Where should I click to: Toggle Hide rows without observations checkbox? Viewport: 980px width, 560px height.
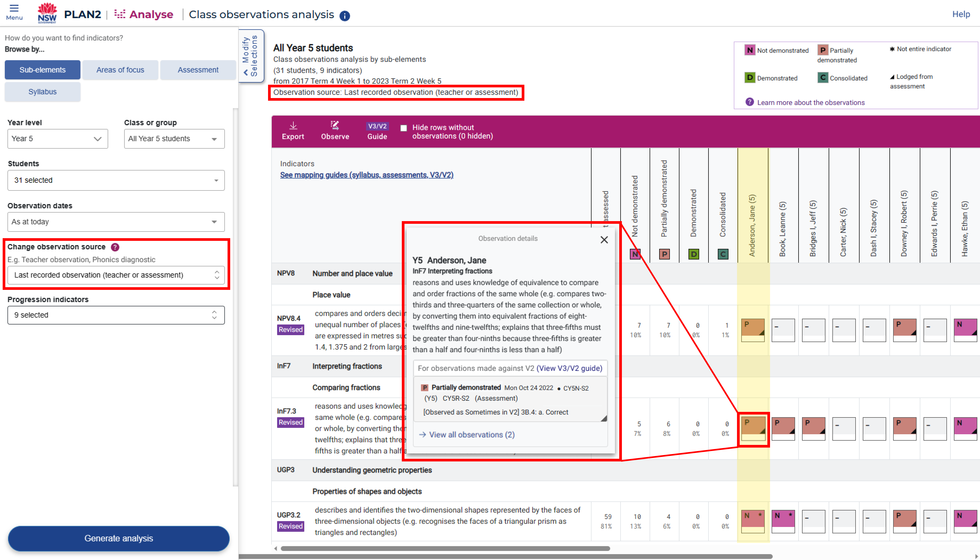click(403, 128)
